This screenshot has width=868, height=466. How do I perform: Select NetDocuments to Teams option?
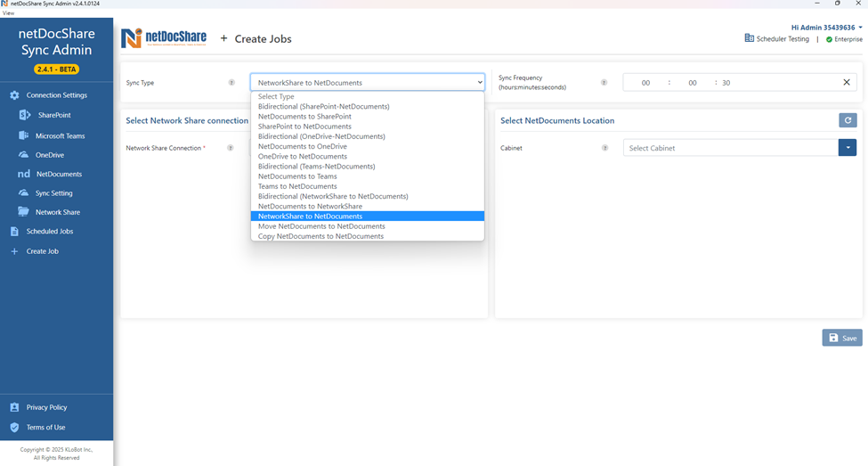coord(368,176)
